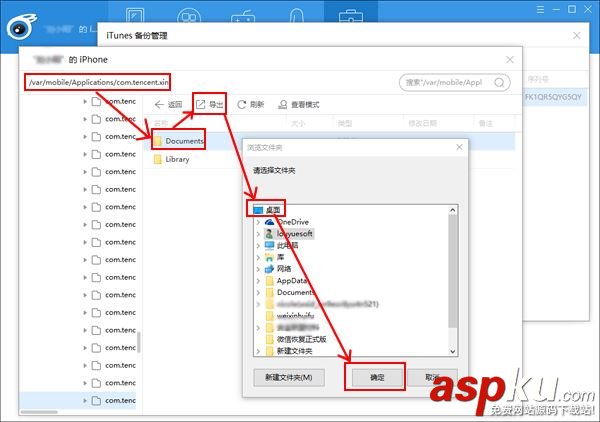Open the game controller tab in top navigation
The image size is (600, 422).
(243, 17)
